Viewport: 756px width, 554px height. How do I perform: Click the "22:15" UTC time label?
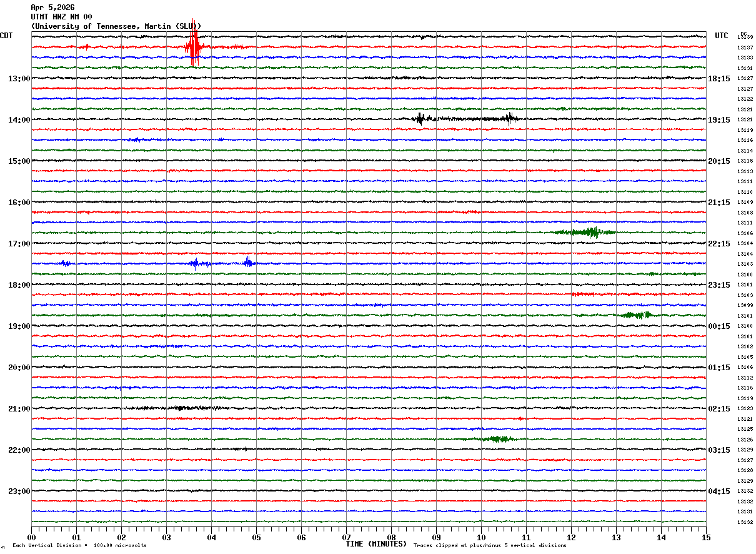point(719,244)
